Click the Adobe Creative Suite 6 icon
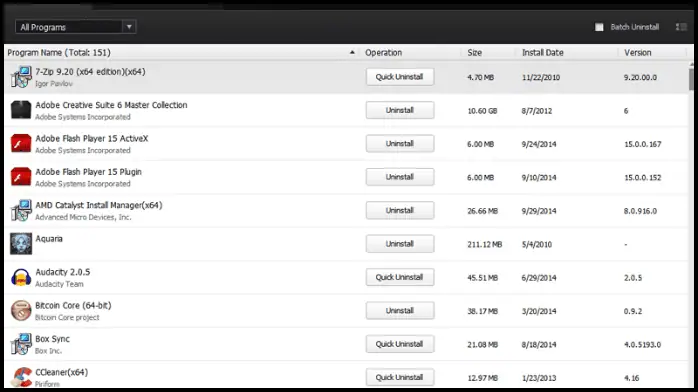 21,110
